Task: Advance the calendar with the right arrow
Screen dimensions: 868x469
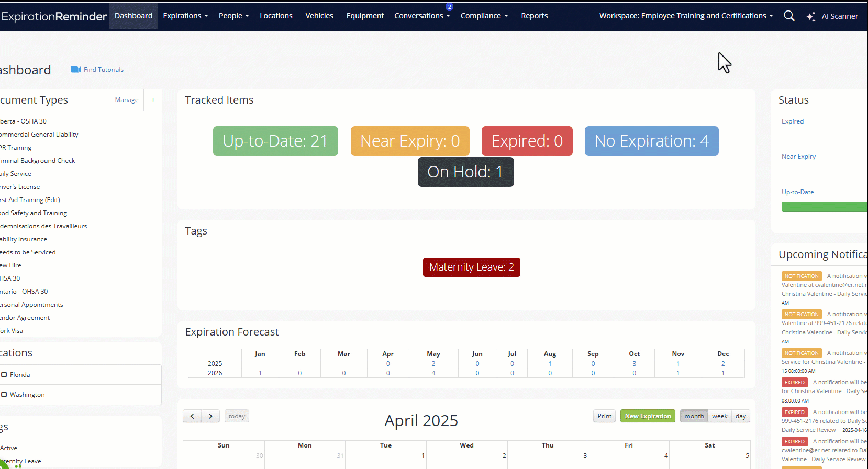Action: 210,416
